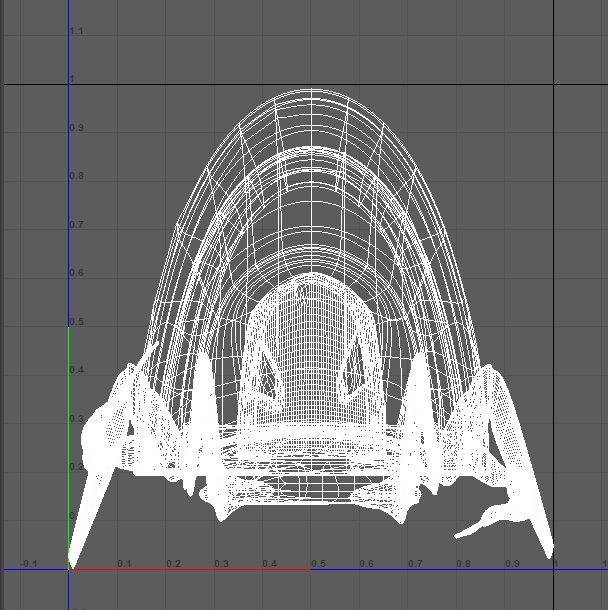The height and width of the screenshot is (610, 608).
Task: Click the 0.8 label on vertical V axis
Action: [77, 176]
